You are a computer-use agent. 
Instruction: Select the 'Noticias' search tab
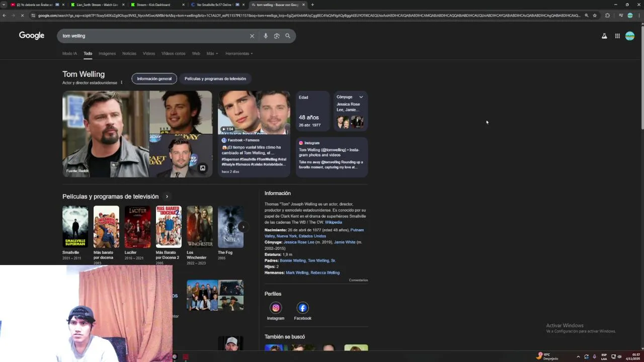pos(129,53)
